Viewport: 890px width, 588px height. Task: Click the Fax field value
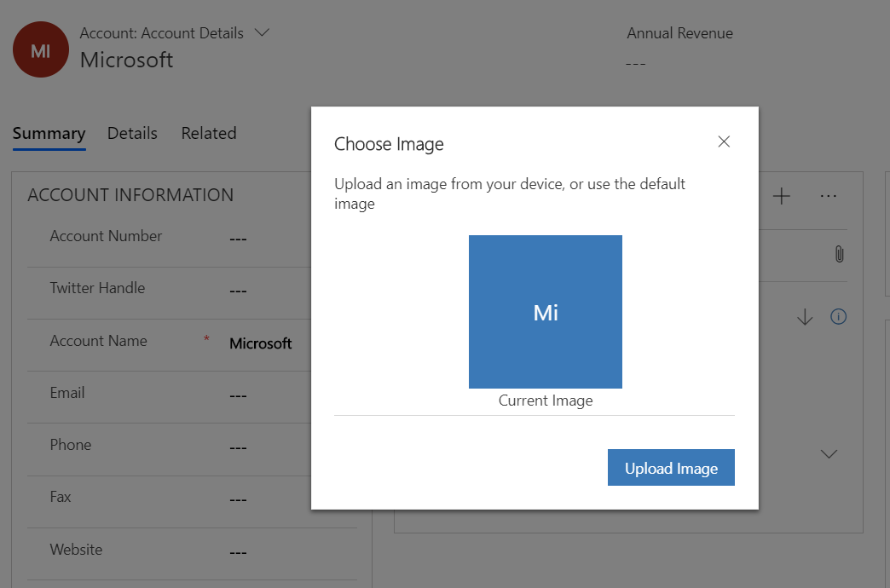238,500
